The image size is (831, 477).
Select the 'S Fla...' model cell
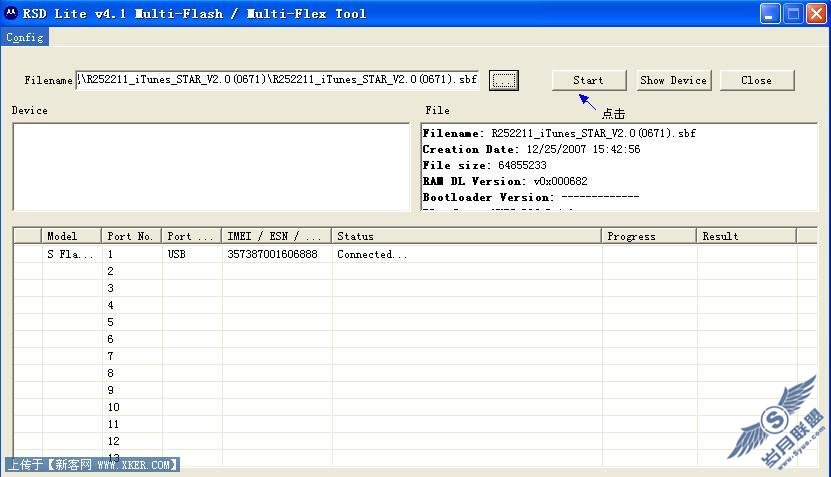[71, 254]
